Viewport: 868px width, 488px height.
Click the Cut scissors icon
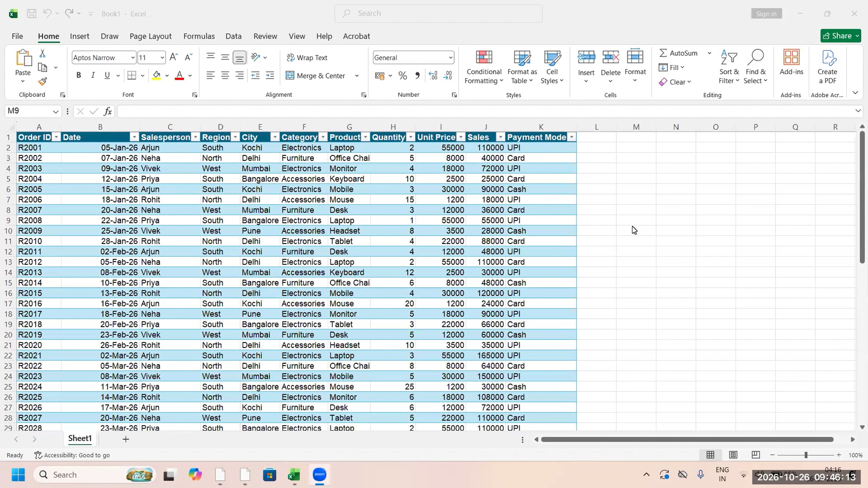[x=42, y=53]
